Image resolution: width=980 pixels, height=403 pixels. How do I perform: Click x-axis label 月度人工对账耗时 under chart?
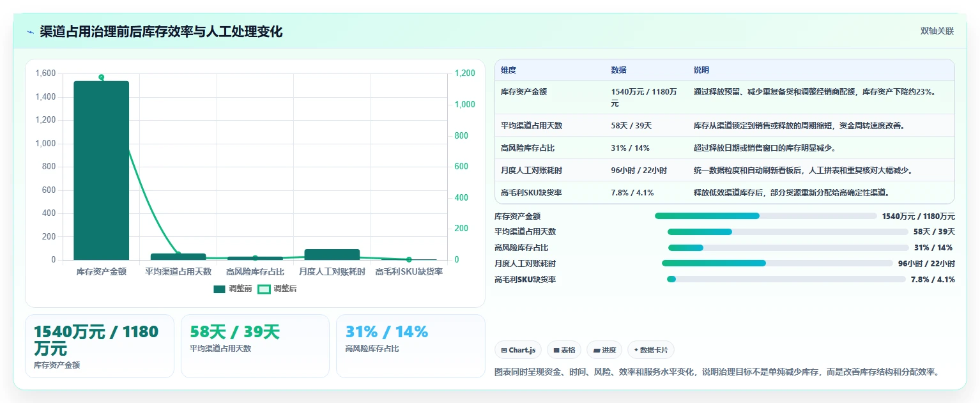tap(332, 271)
